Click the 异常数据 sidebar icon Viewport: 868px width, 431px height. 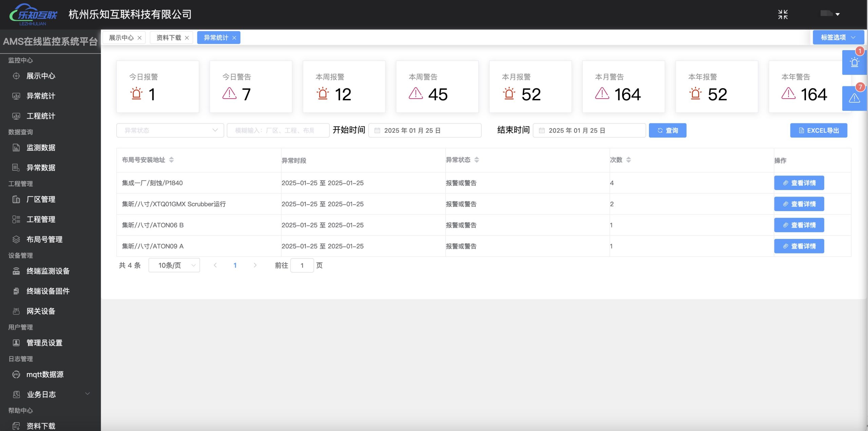pyautogui.click(x=16, y=168)
